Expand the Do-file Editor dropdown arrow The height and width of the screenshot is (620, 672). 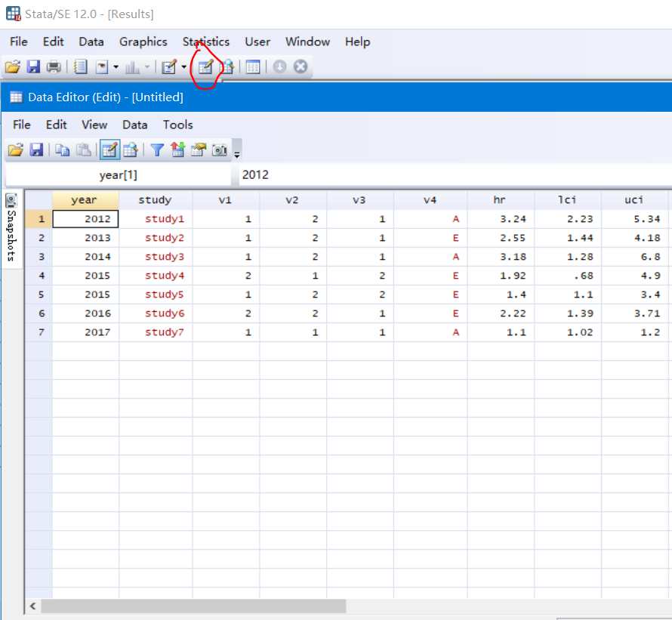click(183, 67)
